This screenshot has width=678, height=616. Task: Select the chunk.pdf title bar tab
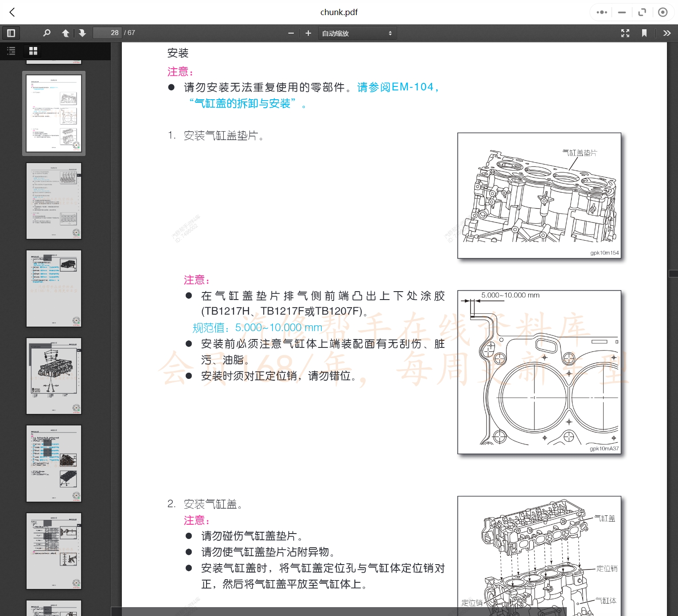[x=339, y=12]
